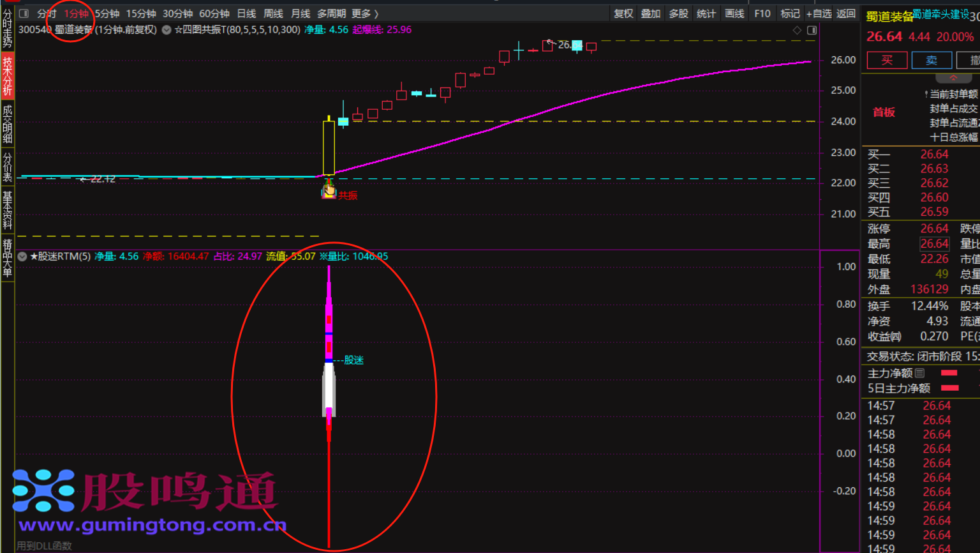The height and width of the screenshot is (553, 980).
Task: Click red 主力净额 bar indicator
Action: 949,373
